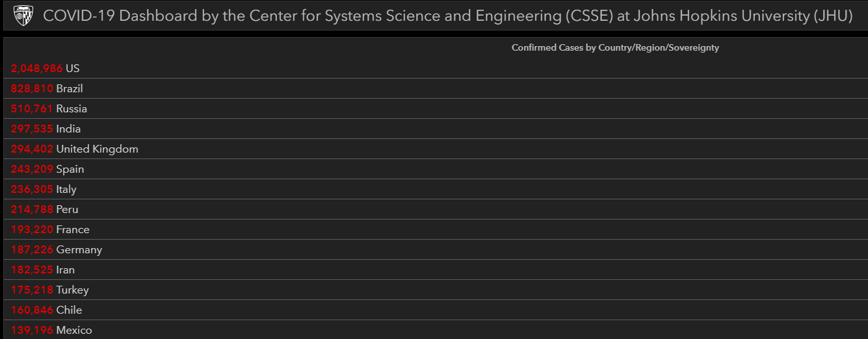Screen dimensions: 868x339
Task: Select the Iran entry
Action: tap(436, 270)
